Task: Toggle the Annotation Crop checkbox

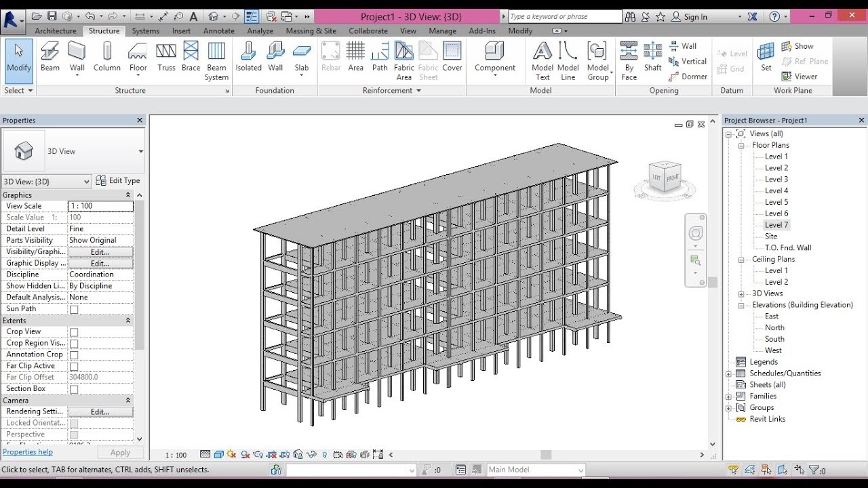Action: 74,355
